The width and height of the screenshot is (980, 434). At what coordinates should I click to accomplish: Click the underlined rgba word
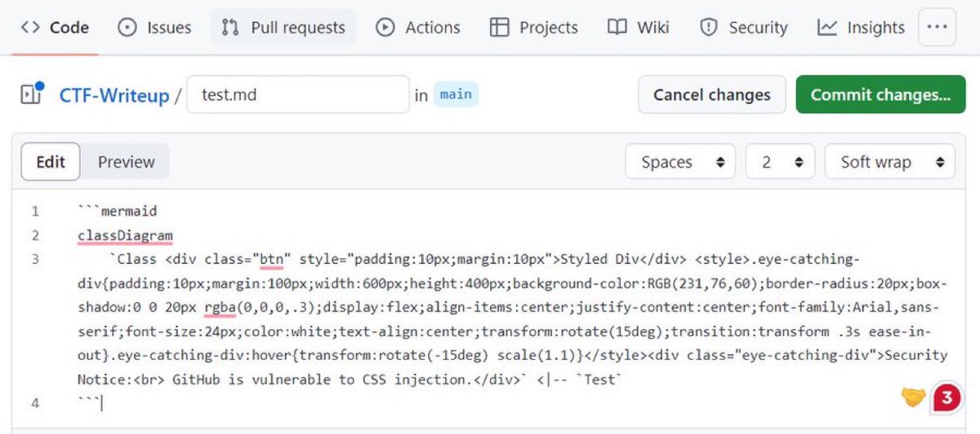pyautogui.click(x=220, y=307)
